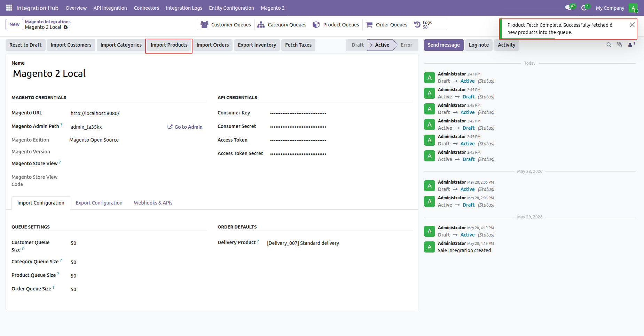Search messages in the chatter

[x=609, y=45]
